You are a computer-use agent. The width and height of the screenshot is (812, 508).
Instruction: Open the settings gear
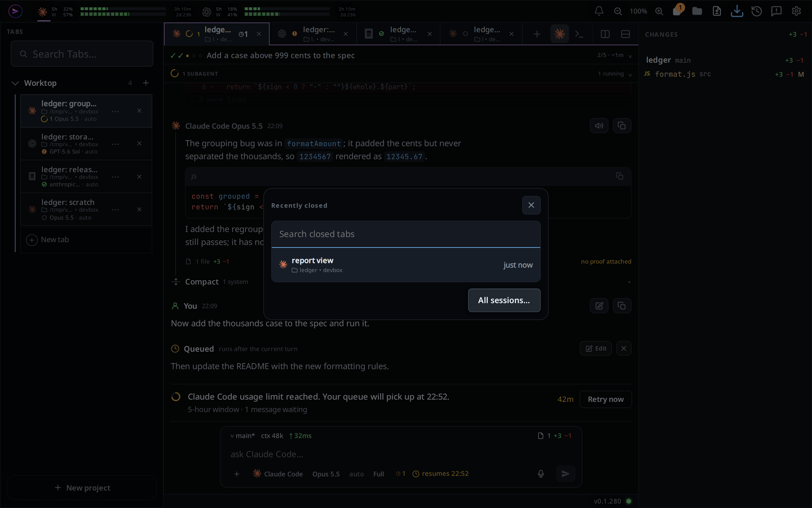click(796, 11)
